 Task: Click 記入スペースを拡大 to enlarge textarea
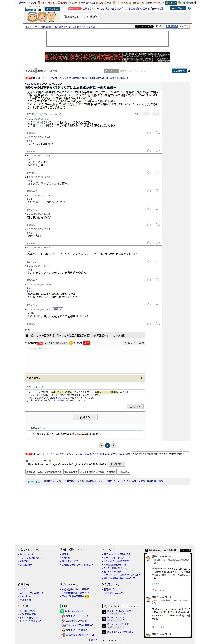click(134, 343)
